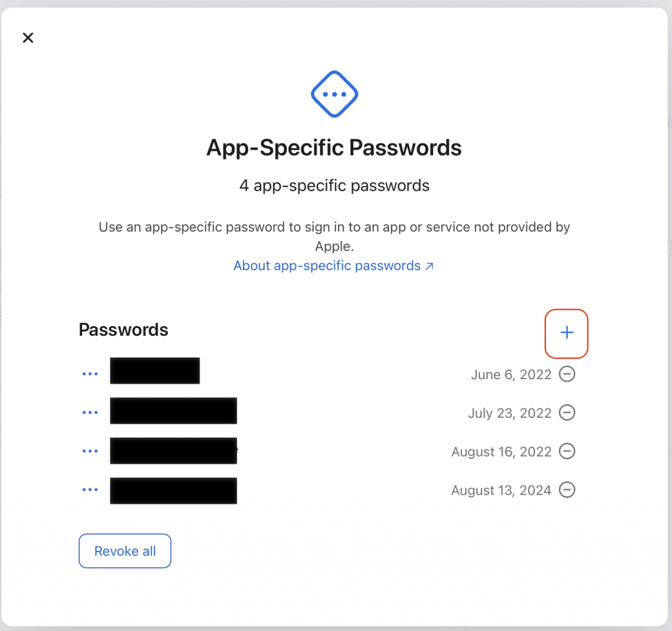The height and width of the screenshot is (631, 672).
Task: Dismiss the App-Specific Passwords dialog
Action: pos(28,37)
